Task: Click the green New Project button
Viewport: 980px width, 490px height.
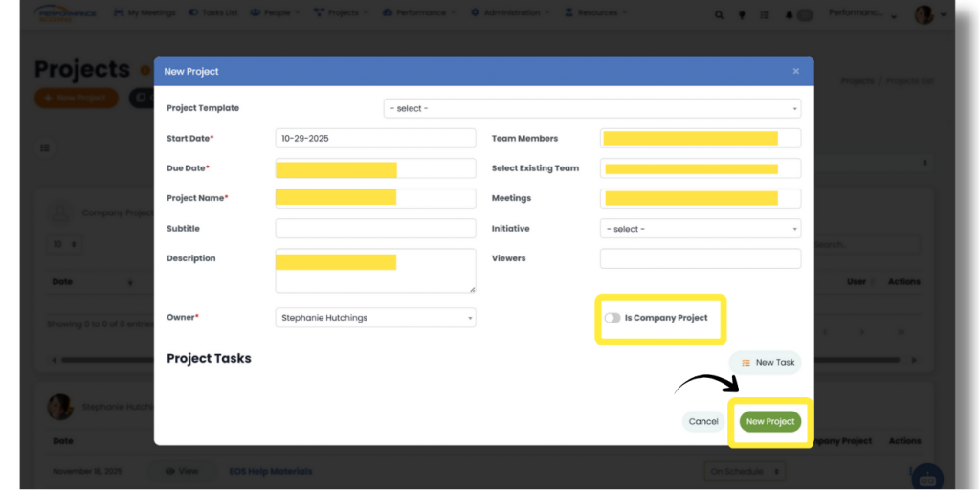Action: pos(769,421)
